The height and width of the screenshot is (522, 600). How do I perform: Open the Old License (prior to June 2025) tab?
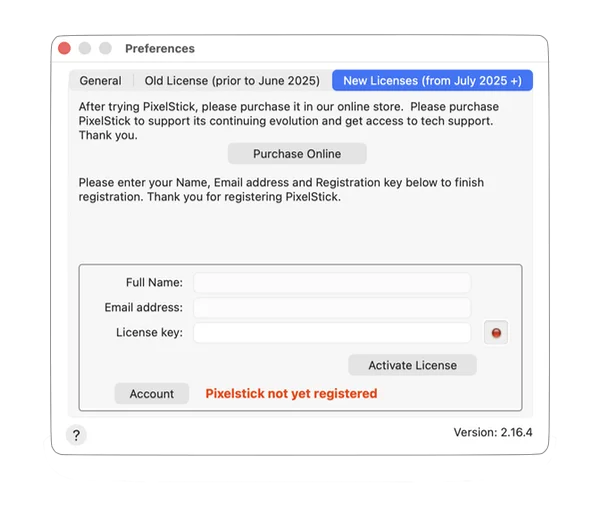232,81
